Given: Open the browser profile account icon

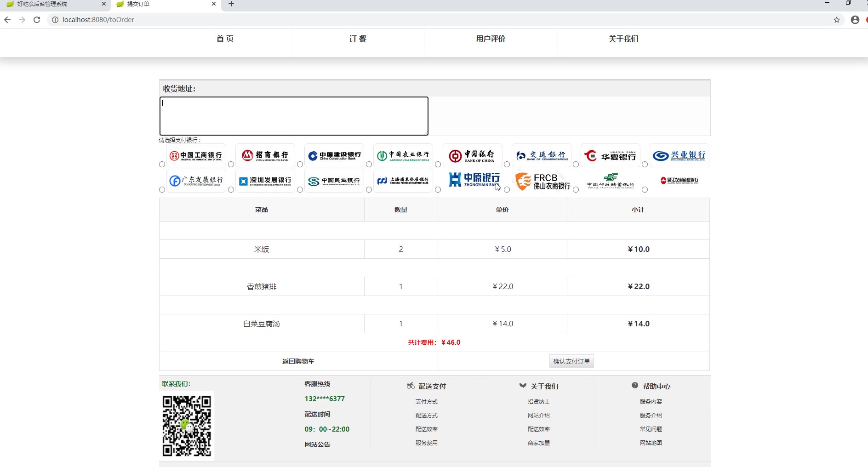Looking at the screenshot, I should coord(855,20).
